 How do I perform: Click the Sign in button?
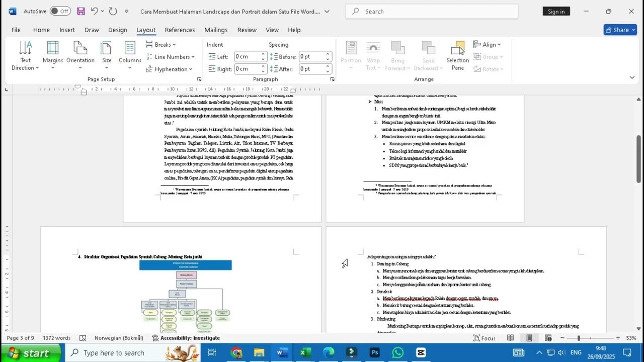coord(556,11)
